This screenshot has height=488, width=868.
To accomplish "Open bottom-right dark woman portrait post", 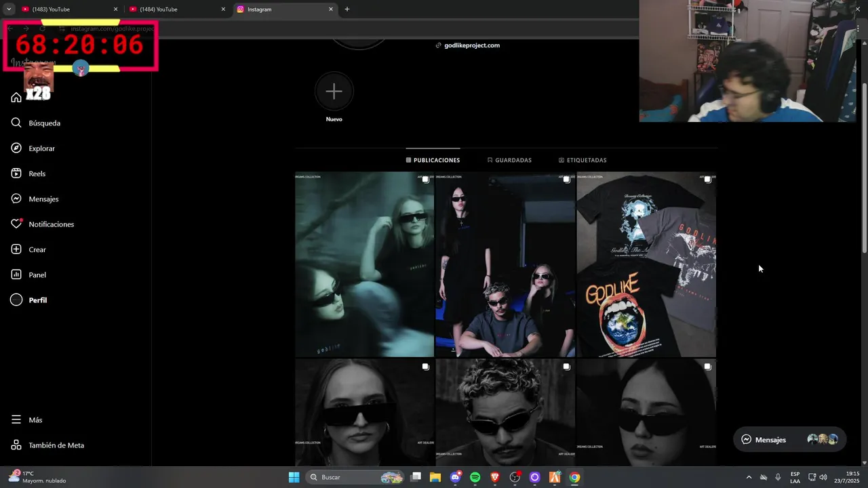I will point(646,412).
